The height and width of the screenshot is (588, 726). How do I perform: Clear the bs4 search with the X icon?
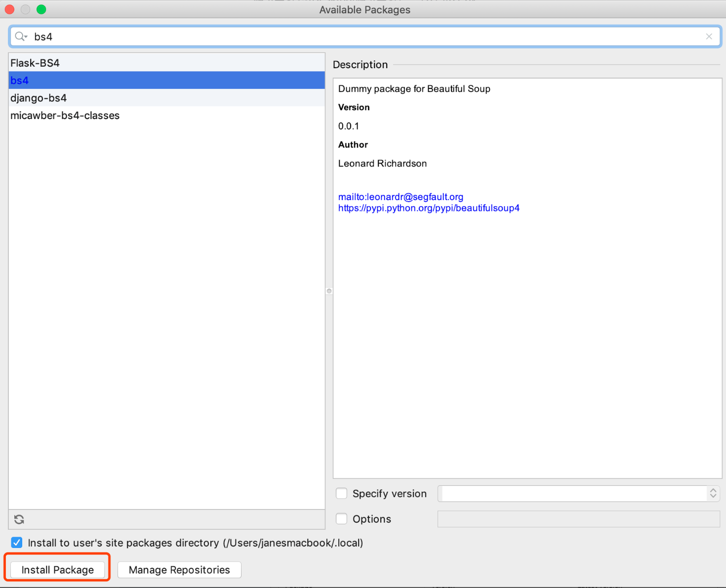coord(709,36)
